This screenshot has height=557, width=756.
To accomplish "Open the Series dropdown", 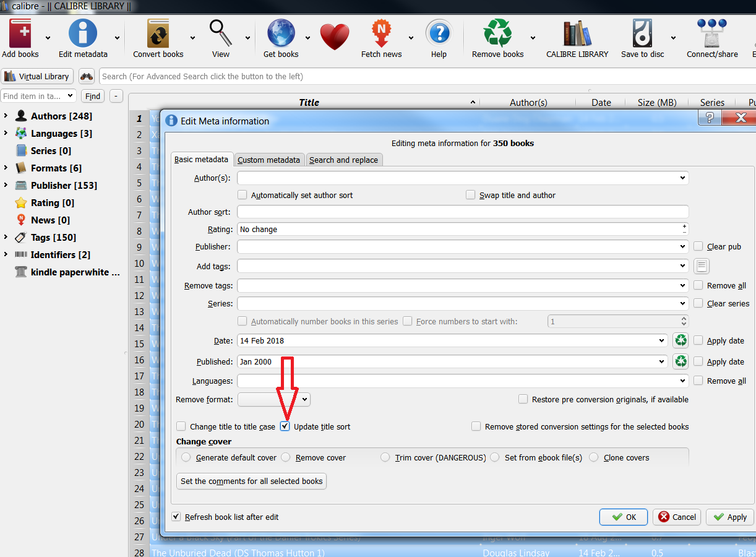I will click(x=682, y=303).
